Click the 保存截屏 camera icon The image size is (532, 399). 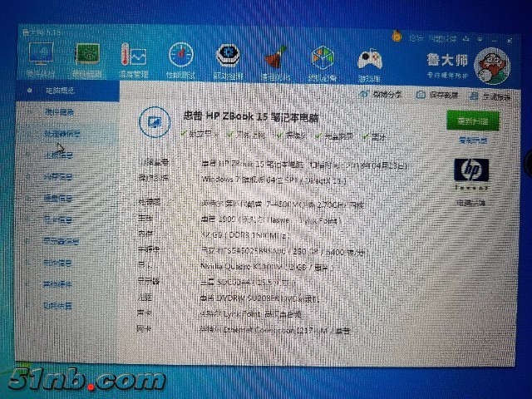pyautogui.click(x=421, y=95)
